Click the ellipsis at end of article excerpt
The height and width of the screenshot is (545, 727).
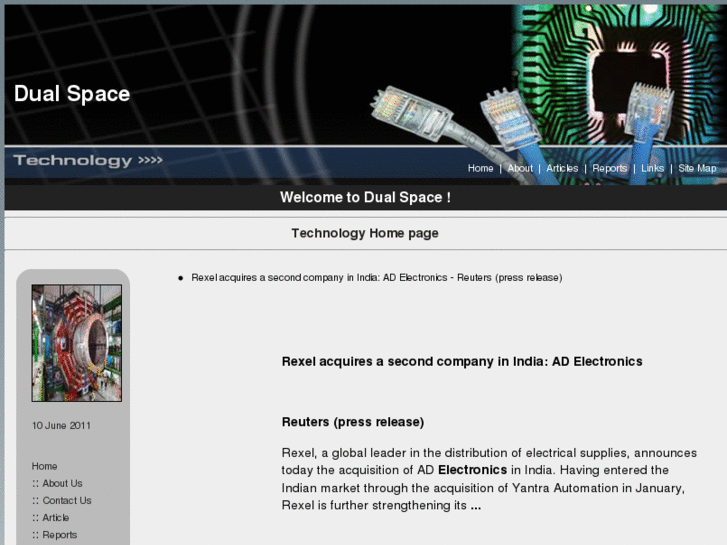476,506
